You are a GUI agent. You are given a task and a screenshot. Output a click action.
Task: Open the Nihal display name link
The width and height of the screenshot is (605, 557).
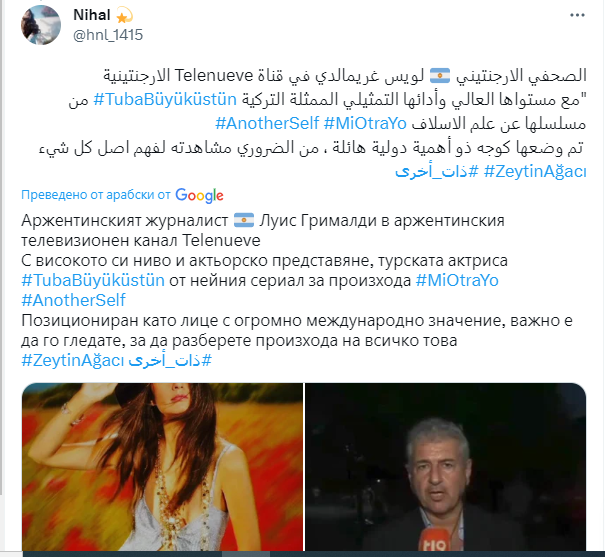(92, 15)
